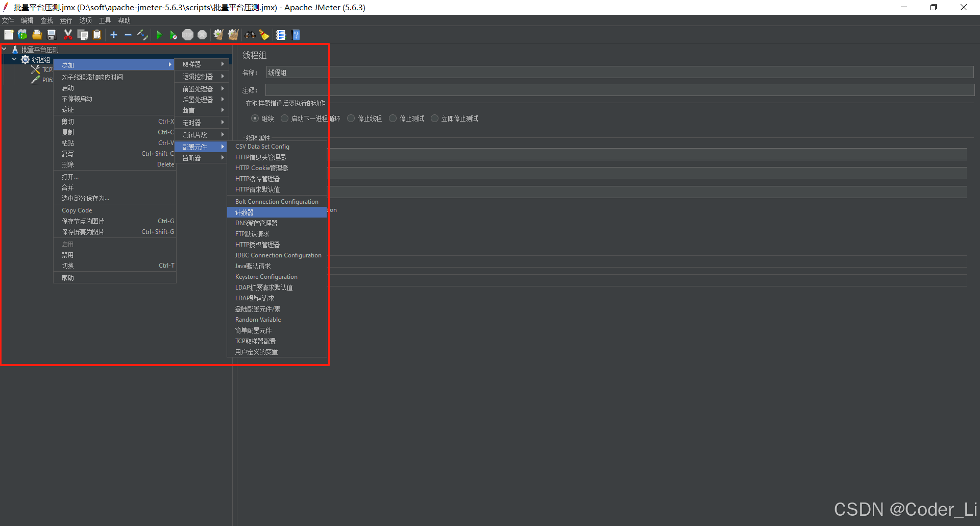The image size is (980, 526).
Task: Expand the 测试片段 submenu
Action: click(x=202, y=135)
